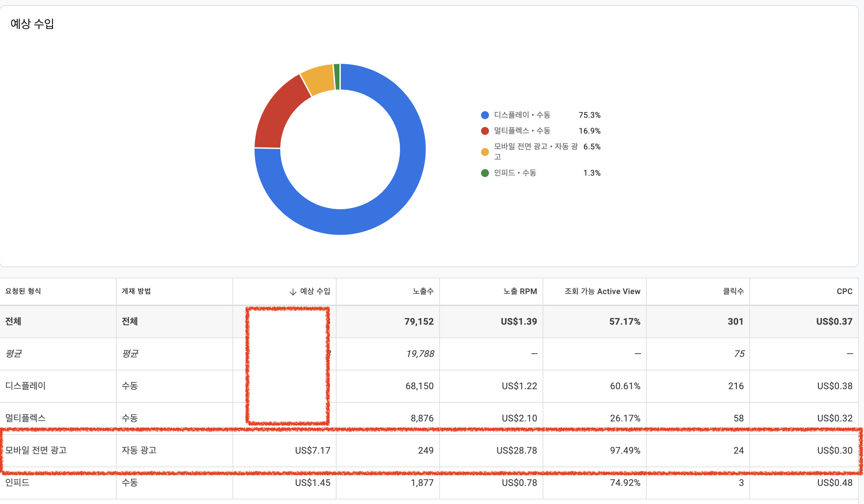Viewport: 864px width, 504px height.
Task: Sort by 클릭수 column header
Action: point(733,291)
